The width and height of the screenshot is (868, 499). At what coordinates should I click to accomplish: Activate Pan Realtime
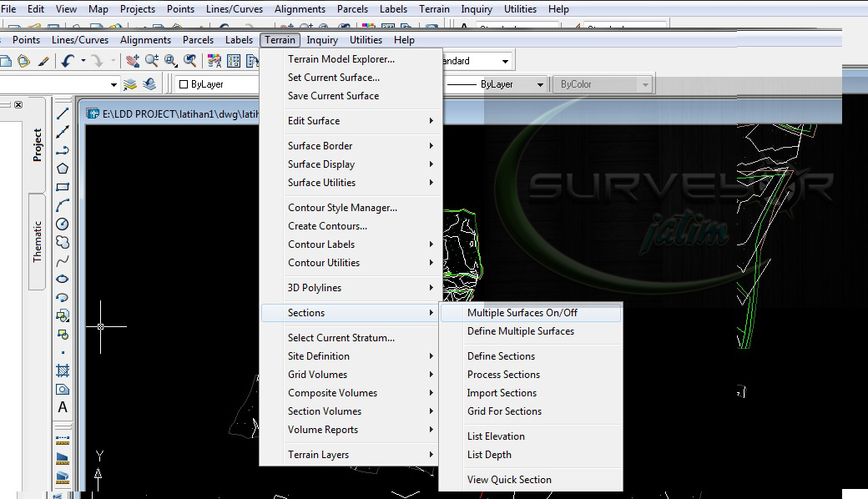point(133,60)
